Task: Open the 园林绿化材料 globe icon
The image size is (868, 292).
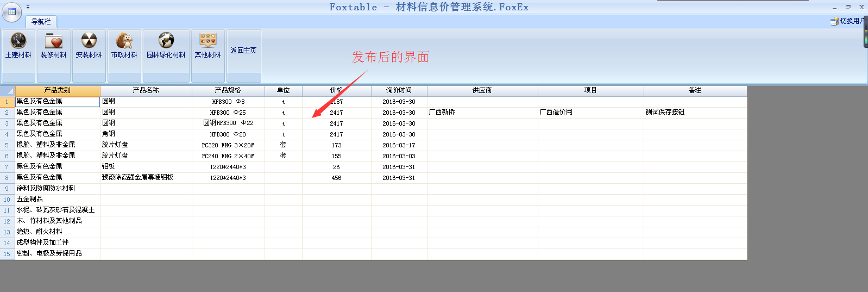Action: pyautogui.click(x=166, y=41)
